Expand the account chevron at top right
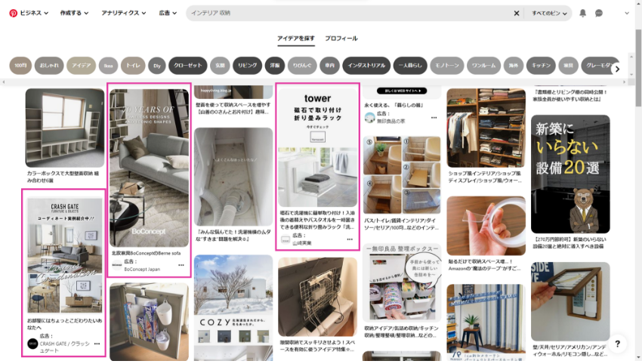Viewport: 642px width, 364px height. coord(627,13)
